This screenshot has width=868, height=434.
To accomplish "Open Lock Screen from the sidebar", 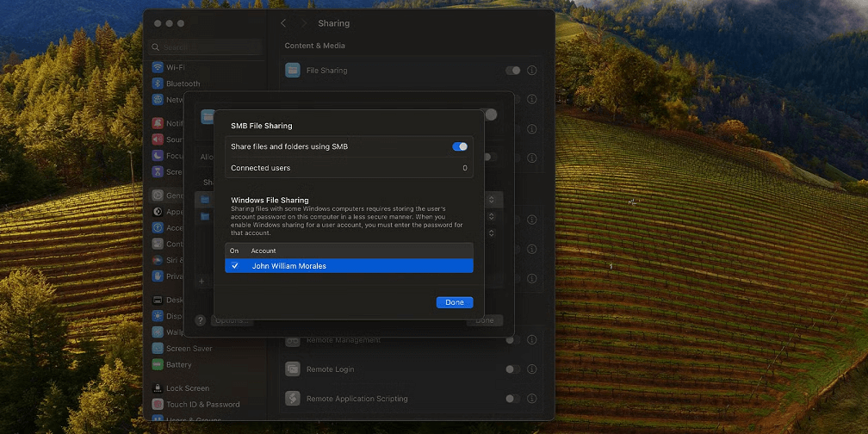I will pos(158,388).
